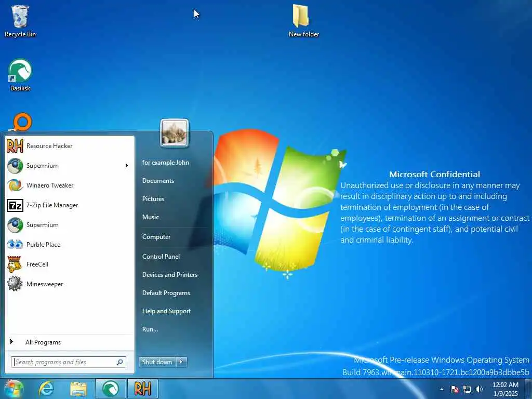Screen dimensions: 532x399
Task: Click the Resource Hacker label text
Action: click(x=49, y=146)
